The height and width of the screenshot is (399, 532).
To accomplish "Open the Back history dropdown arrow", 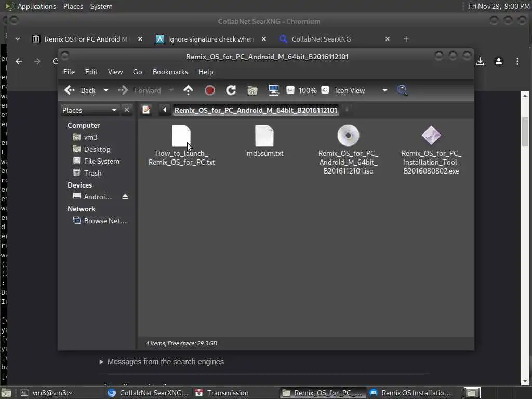I will coord(106,90).
